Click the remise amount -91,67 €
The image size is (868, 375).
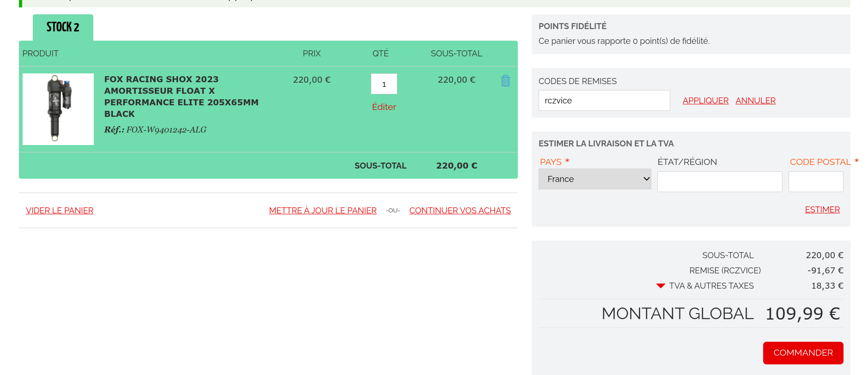pyautogui.click(x=825, y=271)
